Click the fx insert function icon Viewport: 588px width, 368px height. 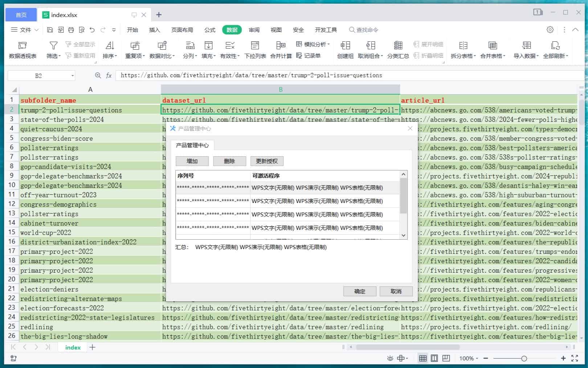(109, 75)
